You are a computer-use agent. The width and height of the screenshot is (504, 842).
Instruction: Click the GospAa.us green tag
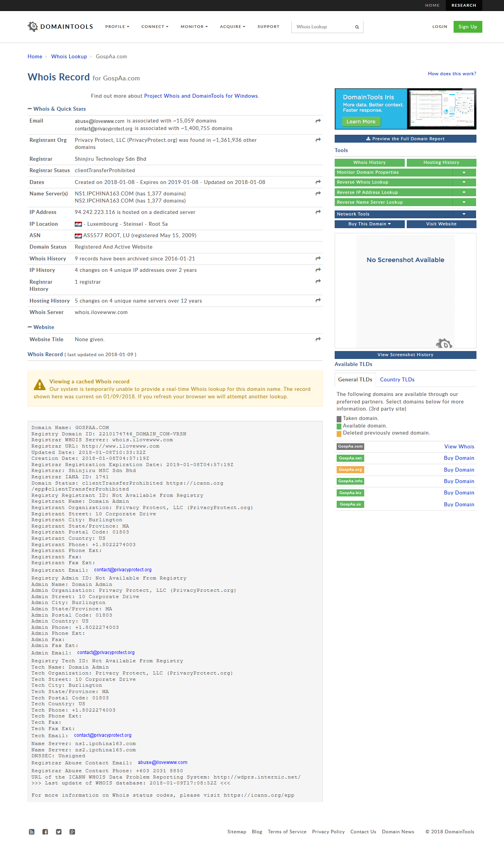[x=350, y=504]
